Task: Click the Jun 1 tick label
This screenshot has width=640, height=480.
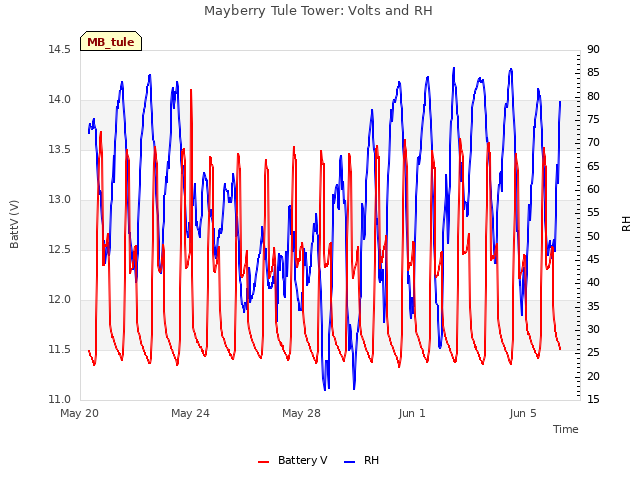Action: coord(412,413)
